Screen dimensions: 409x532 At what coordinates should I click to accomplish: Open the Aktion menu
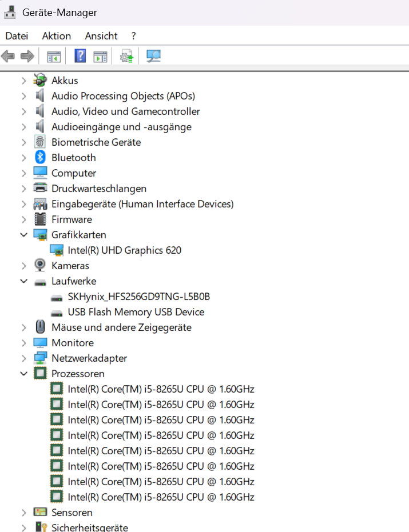57,36
